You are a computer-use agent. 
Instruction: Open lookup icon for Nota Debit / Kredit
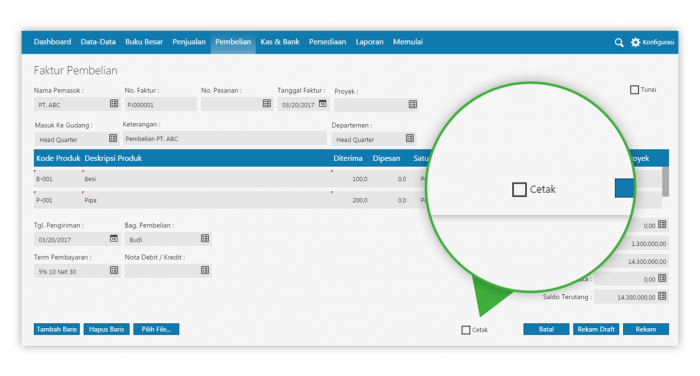(205, 270)
